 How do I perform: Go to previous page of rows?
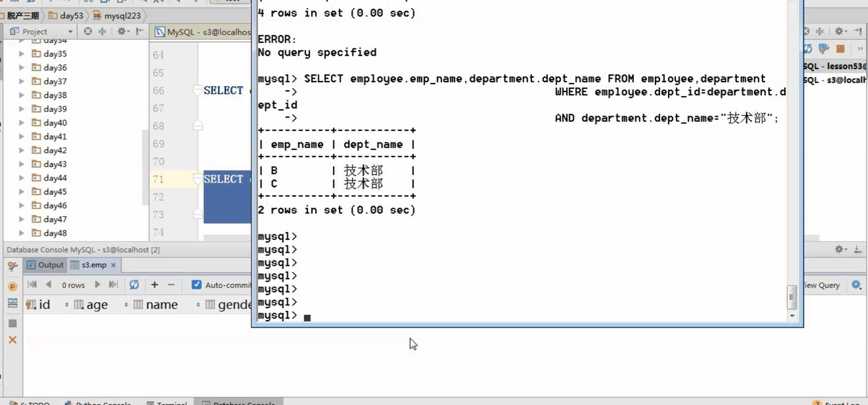pos(48,285)
